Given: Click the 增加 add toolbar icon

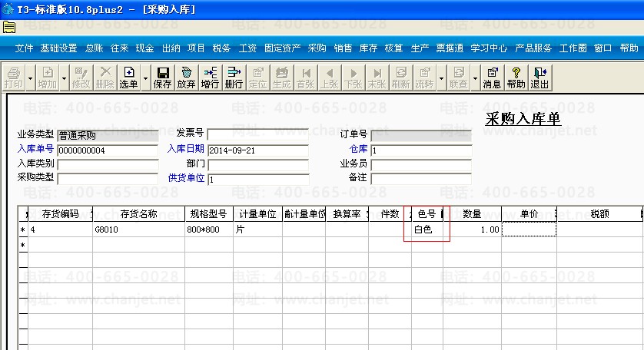Looking at the screenshot, I should [47, 78].
